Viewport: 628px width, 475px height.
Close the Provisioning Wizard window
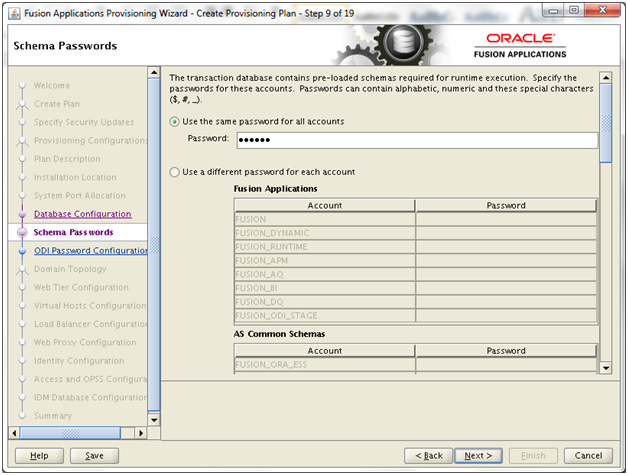pyautogui.click(x=602, y=10)
